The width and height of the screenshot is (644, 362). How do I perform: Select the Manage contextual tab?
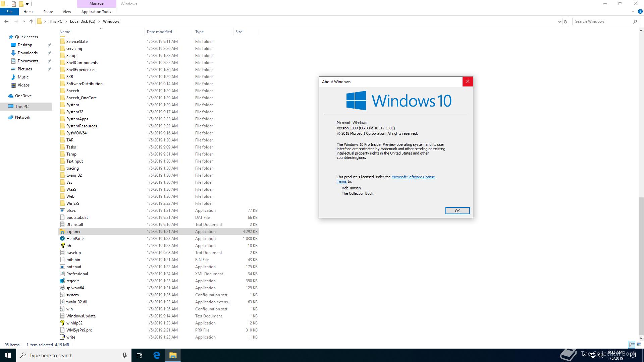[97, 4]
